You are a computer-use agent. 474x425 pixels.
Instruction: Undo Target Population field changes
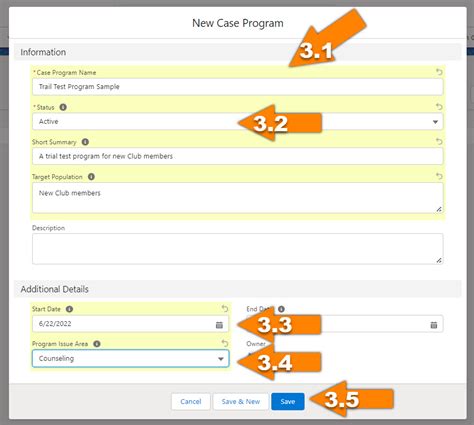pos(439,176)
